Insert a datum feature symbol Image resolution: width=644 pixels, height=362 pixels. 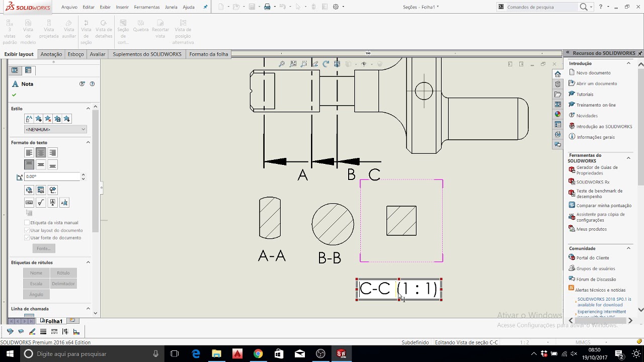pos(52,203)
